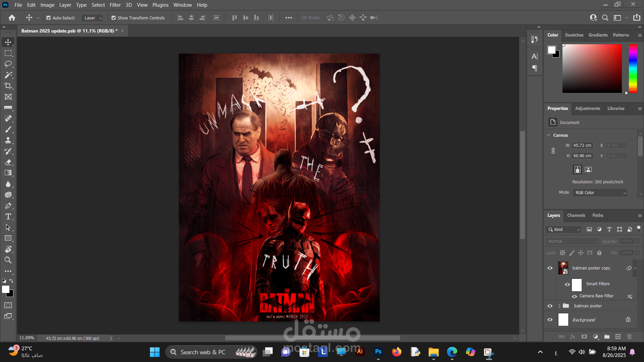Select the Zoom tool in toolbar
This screenshot has height=362, width=644.
click(8, 260)
